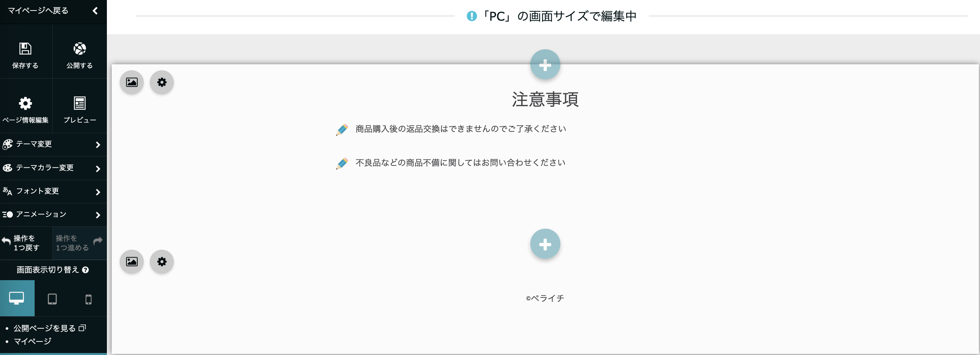Open the top block's settings gear

click(162, 82)
